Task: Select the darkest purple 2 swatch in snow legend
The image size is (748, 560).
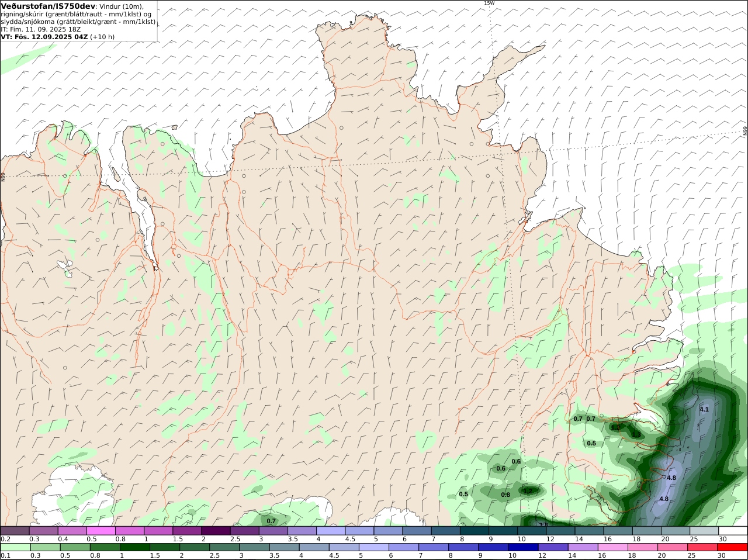Action: 216,531
